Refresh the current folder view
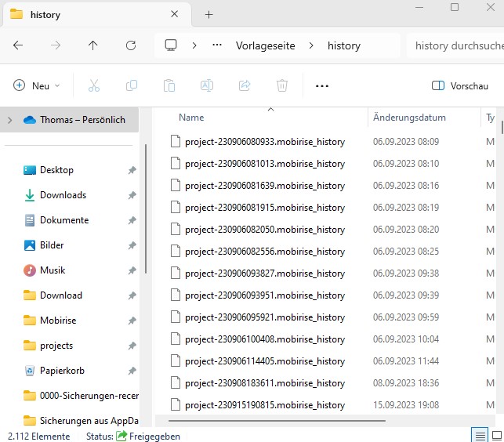 [x=131, y=45]
